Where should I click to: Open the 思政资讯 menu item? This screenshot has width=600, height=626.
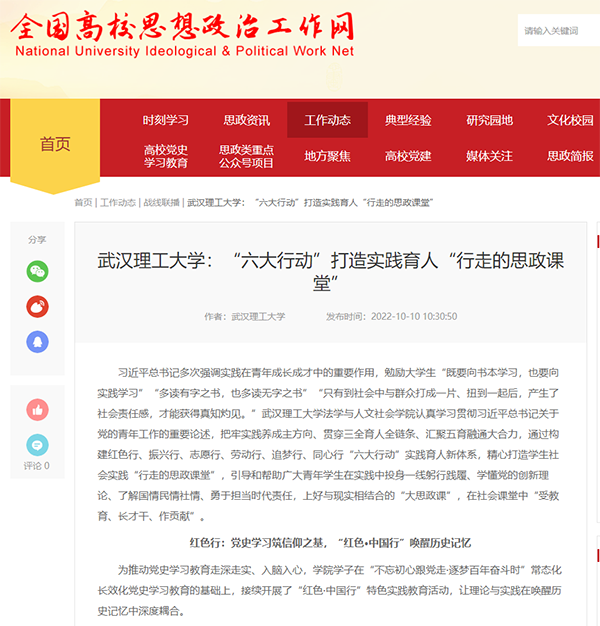coord(246,120)
